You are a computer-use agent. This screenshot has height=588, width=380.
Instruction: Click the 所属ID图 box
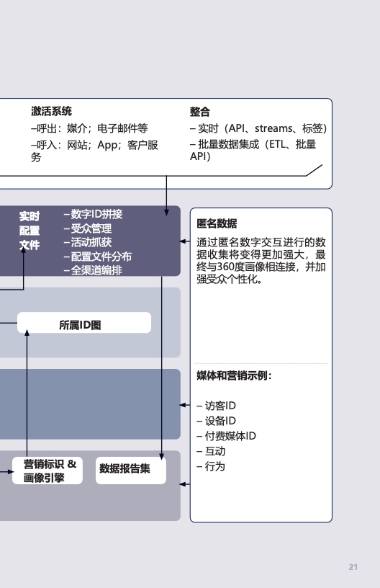[x=84, y=323]
